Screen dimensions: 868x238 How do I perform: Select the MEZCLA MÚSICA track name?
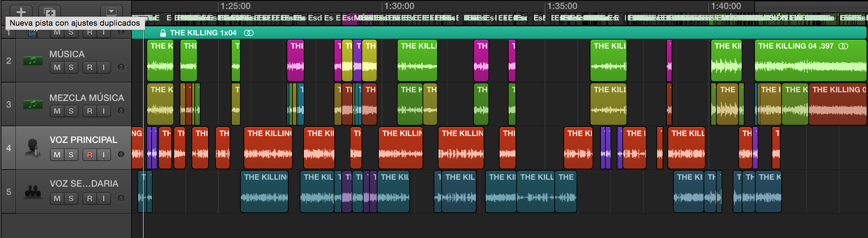pos(87,98)
